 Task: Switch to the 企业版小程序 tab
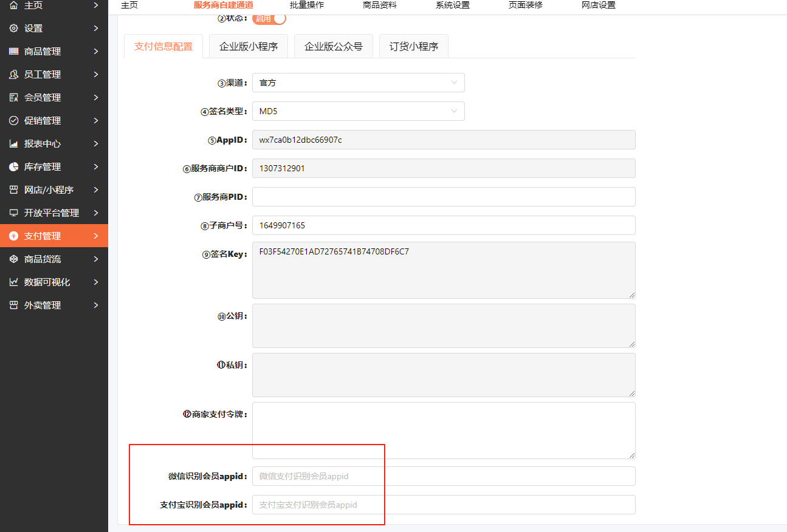pos(249,46)
